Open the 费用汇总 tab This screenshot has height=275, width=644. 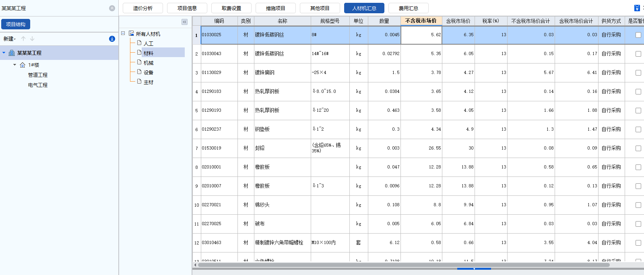pyautogui.click(x=409, y=8)
